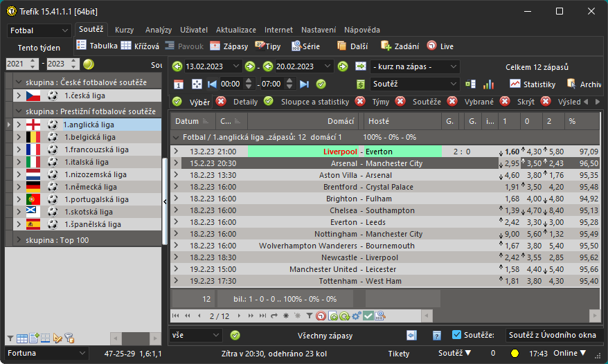The image size is (608, 364).
Task: Toggle the red X marker on the Týmy tab
Action: click(x=360, y=102)
